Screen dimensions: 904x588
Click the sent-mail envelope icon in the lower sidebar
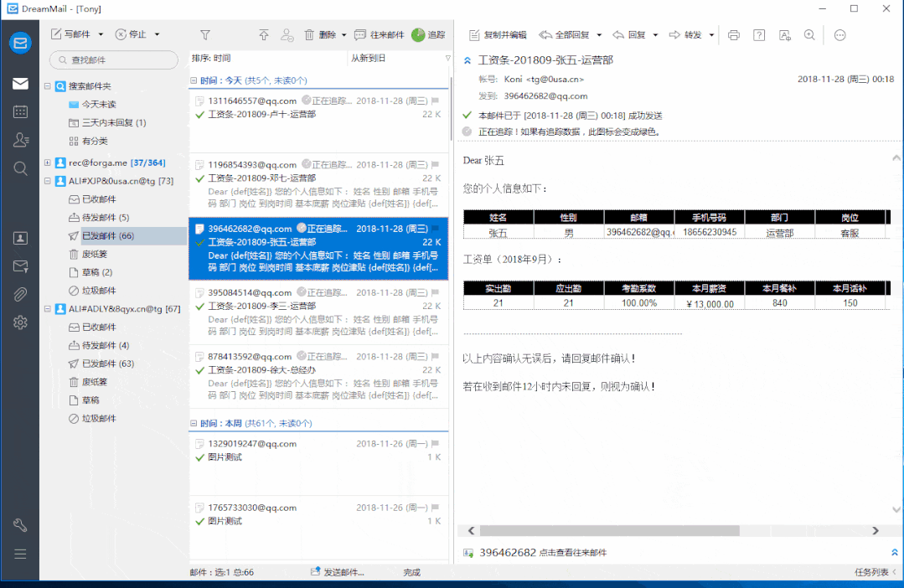tap(20, 266)
